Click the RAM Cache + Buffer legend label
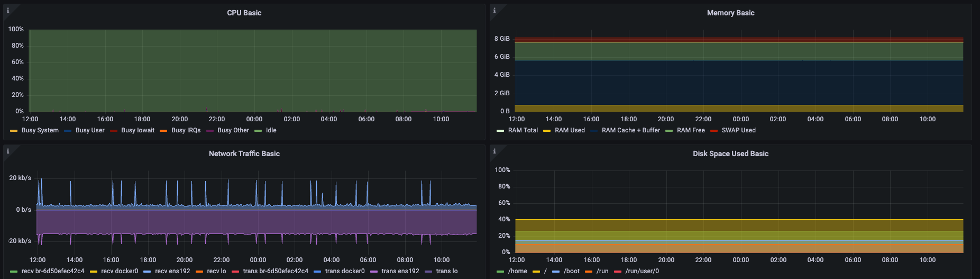980x279 pixels. 630,130
